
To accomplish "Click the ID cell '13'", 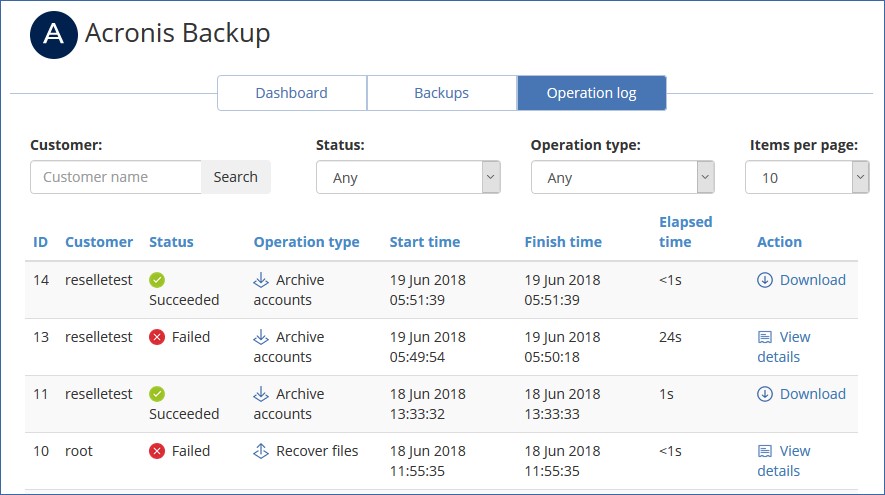I will pos(41,337).
